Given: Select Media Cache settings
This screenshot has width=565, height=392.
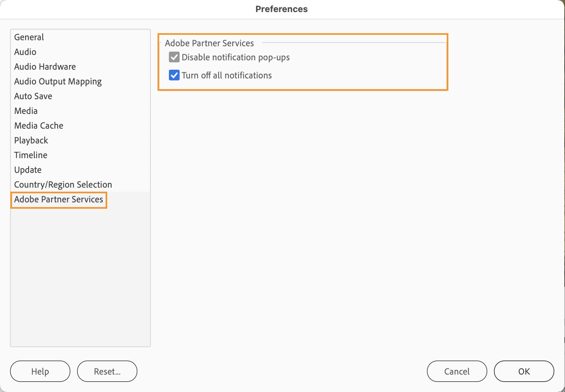Looking at the screenshot, I should pos(39,125).
